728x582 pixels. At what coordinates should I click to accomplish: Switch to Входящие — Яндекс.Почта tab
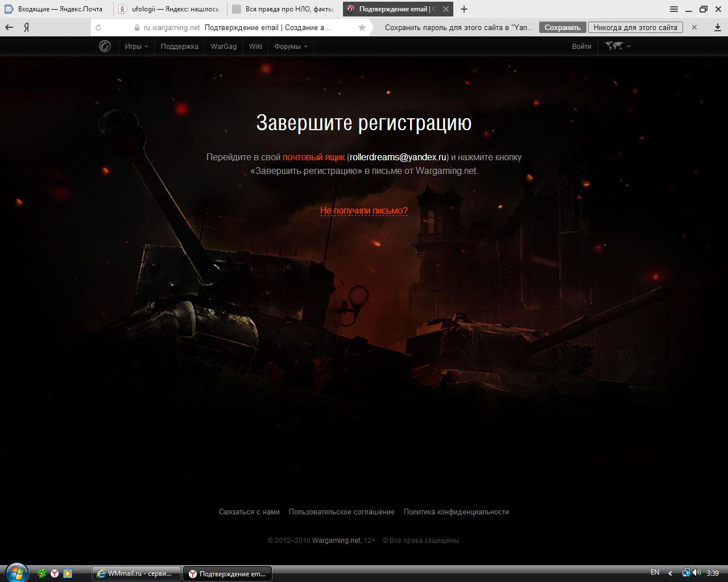click(x=56, y=9)
